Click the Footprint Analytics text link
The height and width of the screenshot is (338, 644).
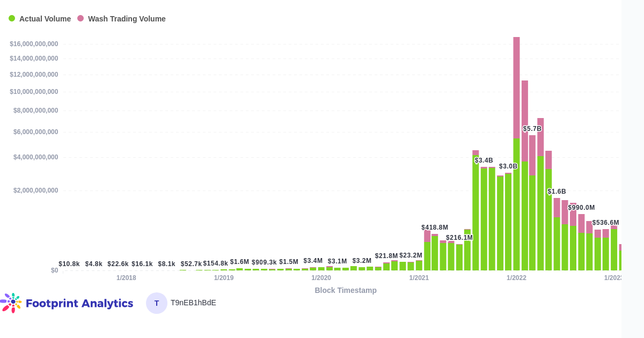[x=80, y=303]
